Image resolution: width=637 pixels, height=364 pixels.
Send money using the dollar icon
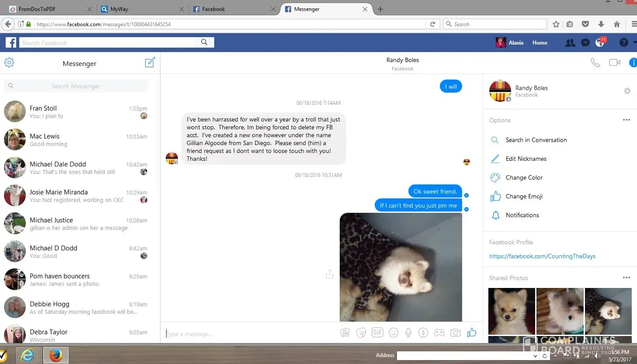[423, 333]
